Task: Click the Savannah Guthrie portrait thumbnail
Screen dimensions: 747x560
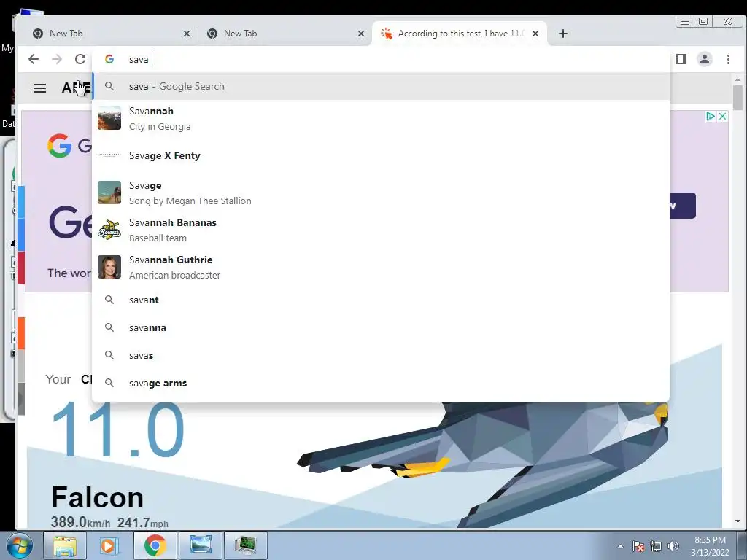Action: point(109,267)
